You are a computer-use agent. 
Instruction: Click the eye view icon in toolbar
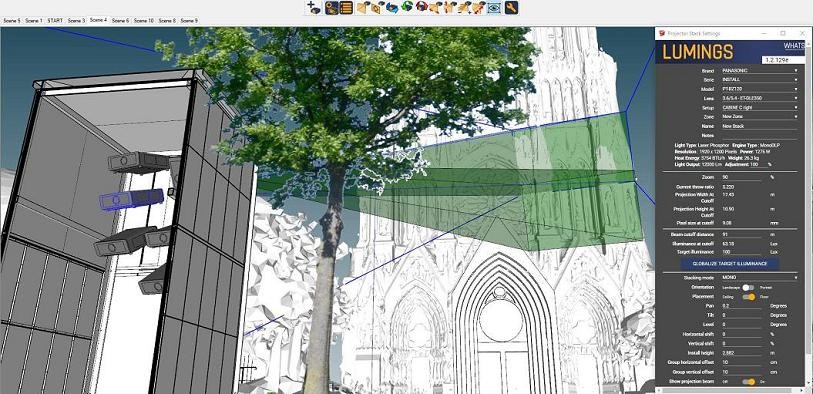click(x=494, y=7)
